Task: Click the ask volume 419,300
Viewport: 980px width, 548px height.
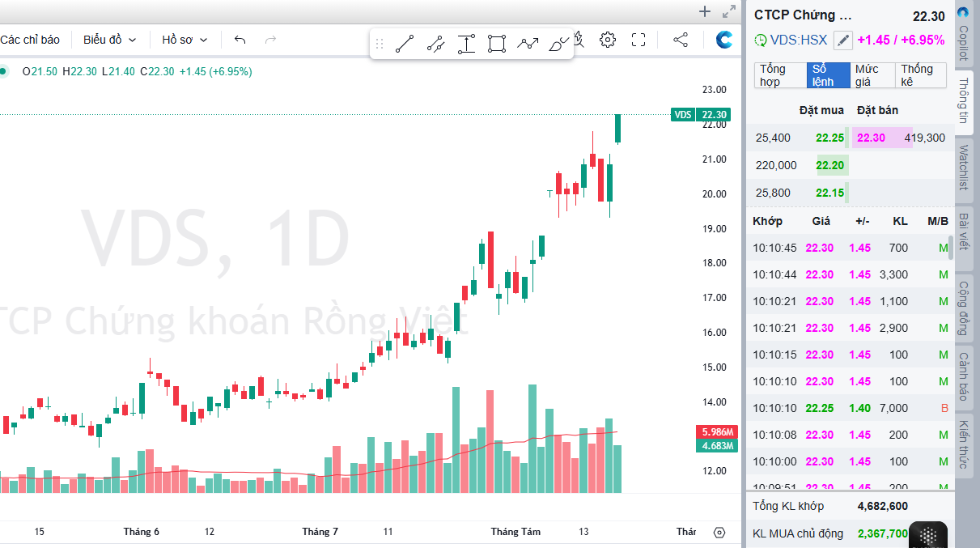Action: pyautogui.click(x=925, y=138)
